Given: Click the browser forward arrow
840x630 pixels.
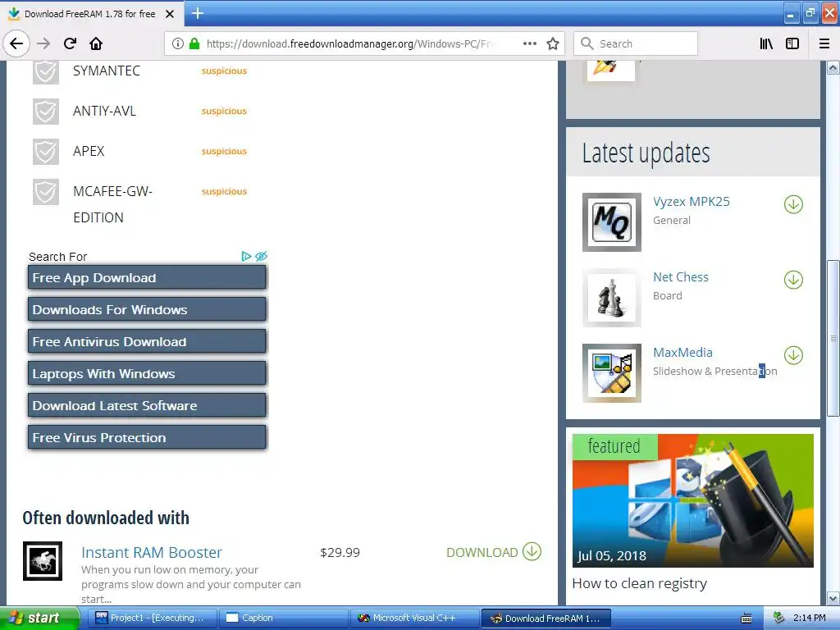Looking at the screenshot, I should 43,43.
